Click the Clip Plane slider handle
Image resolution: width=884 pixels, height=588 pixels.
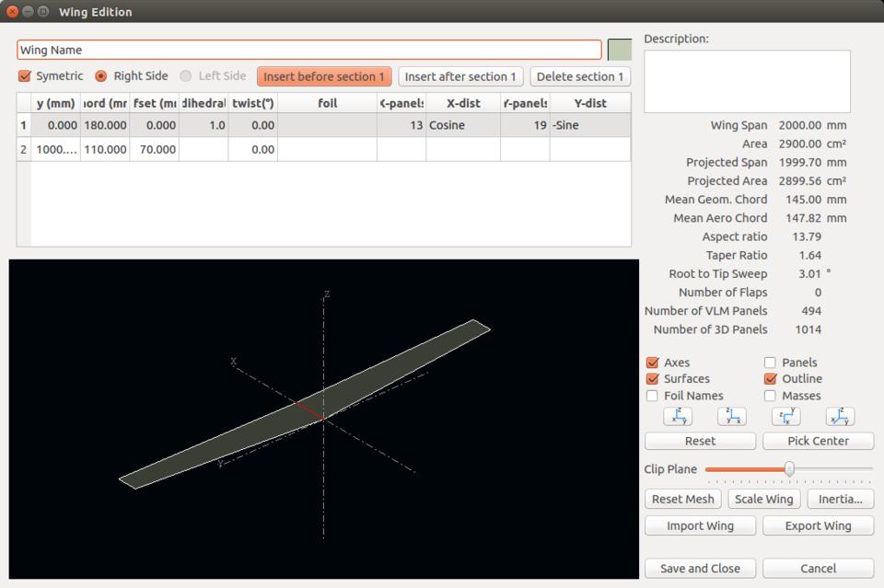[789, 469]
